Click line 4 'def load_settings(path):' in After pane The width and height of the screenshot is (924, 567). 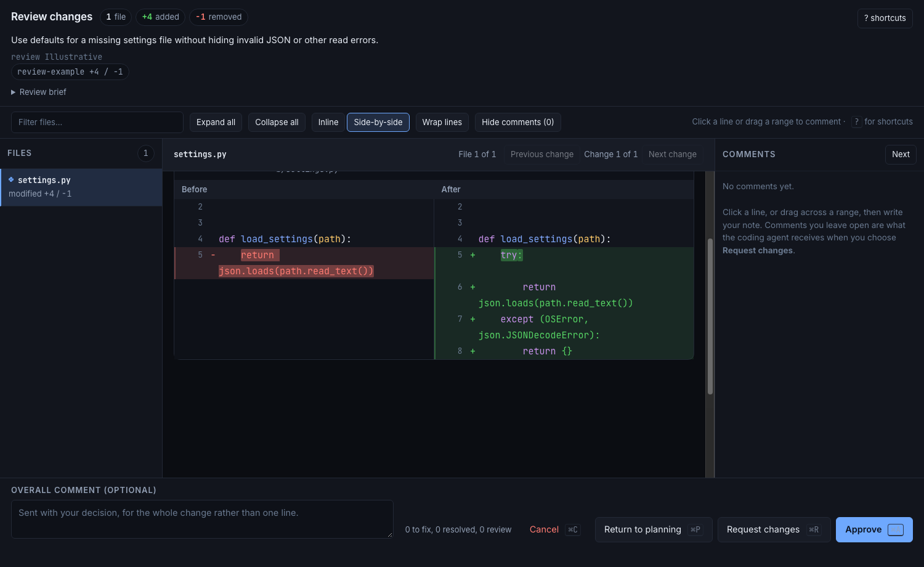pos(564,239)
